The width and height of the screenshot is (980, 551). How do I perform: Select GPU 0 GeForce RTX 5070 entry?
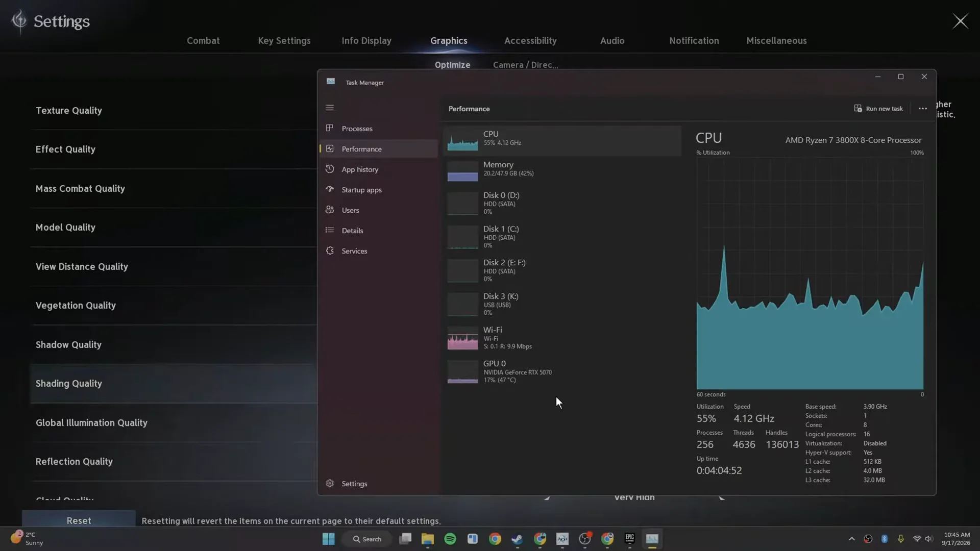(562, 371)
